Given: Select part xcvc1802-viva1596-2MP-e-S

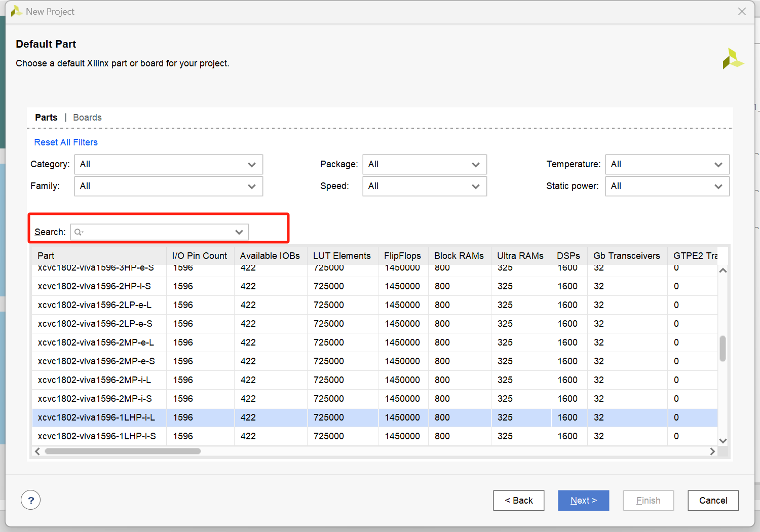Looking at the screenshot, I should tap(374, 361).
